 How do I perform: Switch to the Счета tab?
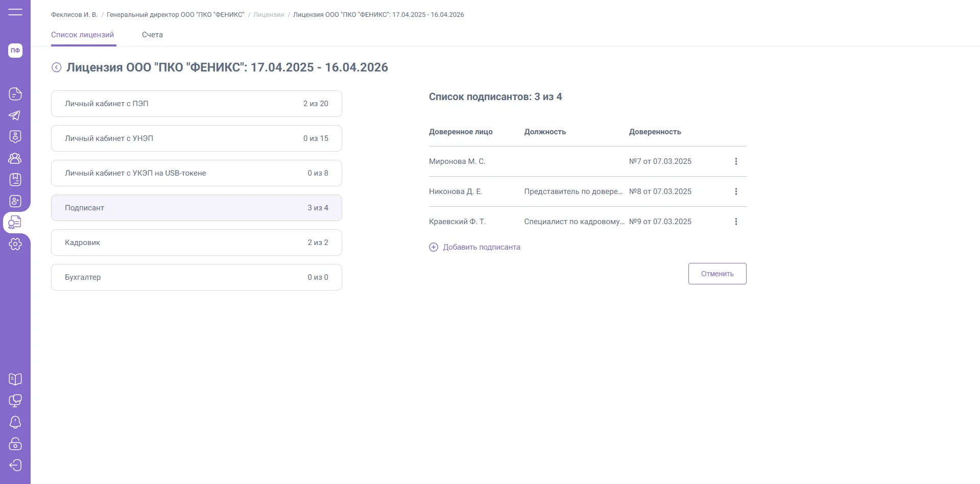click(152, 35)
